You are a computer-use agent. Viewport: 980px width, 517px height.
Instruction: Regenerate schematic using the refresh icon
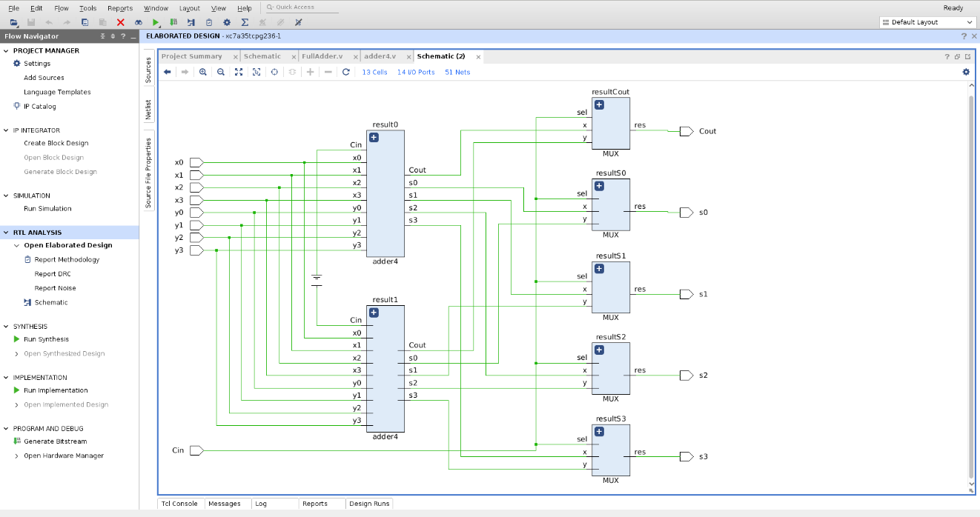point(345,72)
